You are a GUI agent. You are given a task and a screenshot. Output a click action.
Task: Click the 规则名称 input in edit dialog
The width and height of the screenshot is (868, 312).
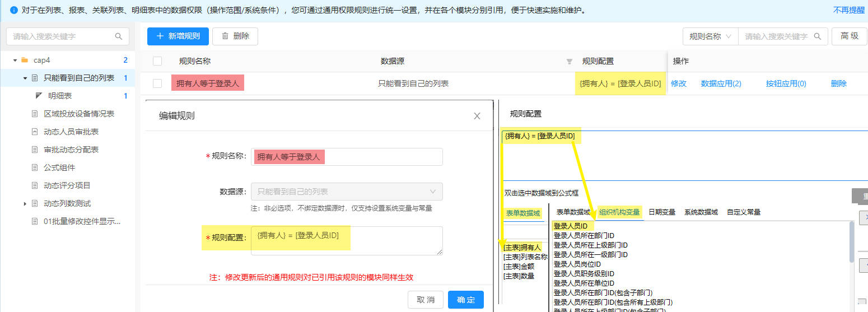347,157
